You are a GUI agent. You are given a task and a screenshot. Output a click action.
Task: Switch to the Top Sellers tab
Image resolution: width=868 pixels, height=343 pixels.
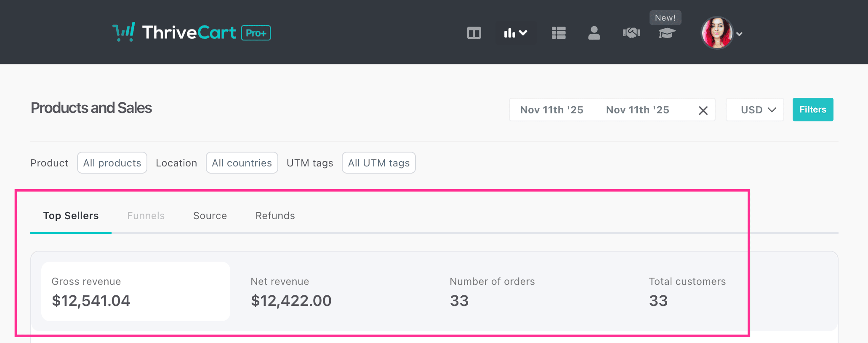71,216
